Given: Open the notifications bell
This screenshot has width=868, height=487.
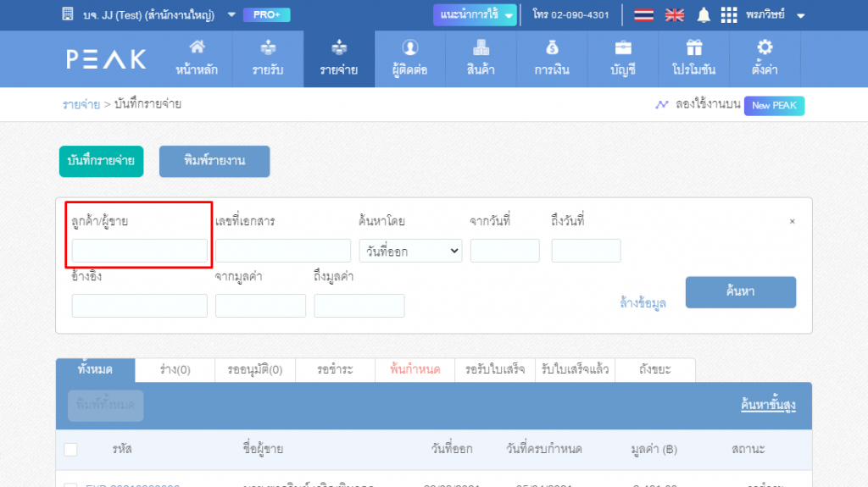Looking at the screenshot, I should [x=704, y=15].
